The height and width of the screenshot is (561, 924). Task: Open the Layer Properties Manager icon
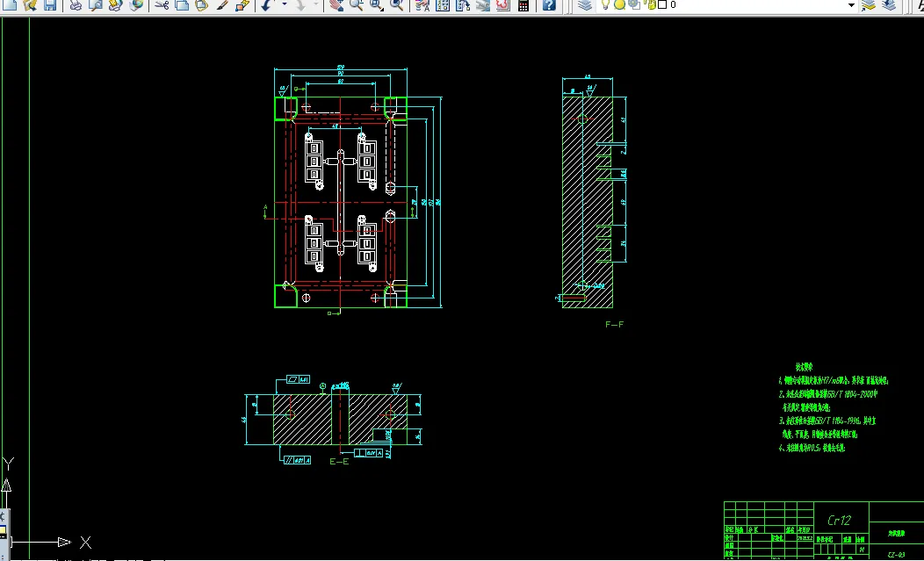pos(585,5)
